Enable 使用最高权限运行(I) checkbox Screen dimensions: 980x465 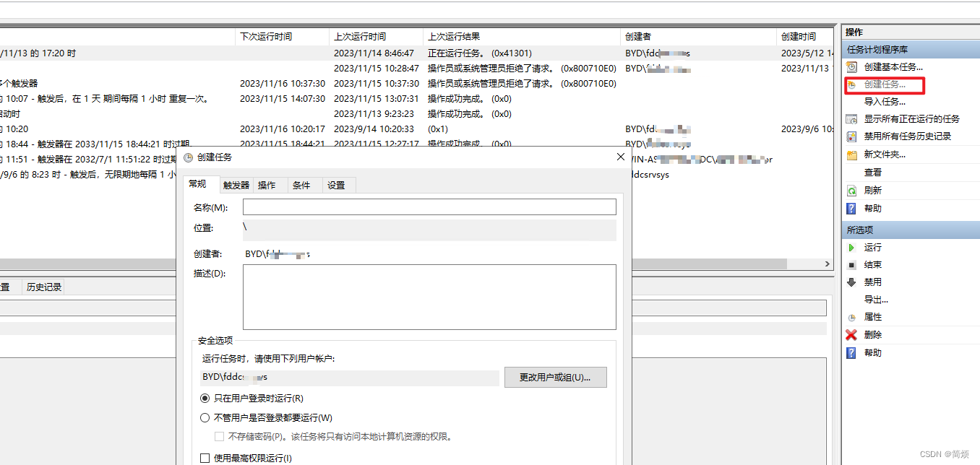(205, 459)
